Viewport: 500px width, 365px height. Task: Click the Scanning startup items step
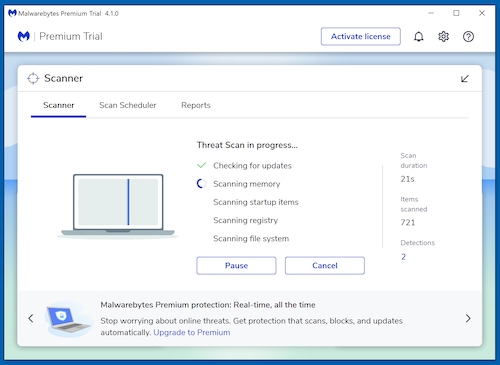click(x=256, y=202)
